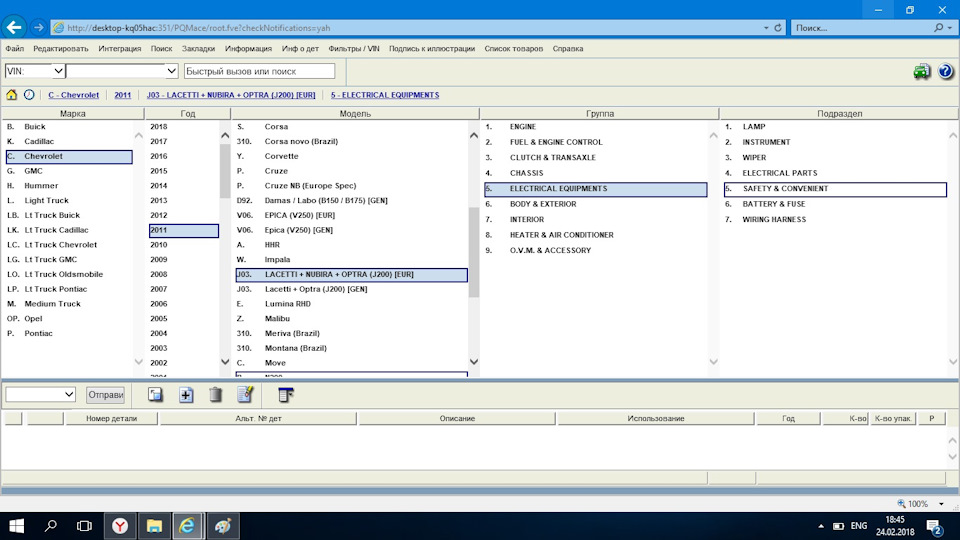Click the edit note pencil icon
Viewport: 960px width, 540px height.
tap(246, 395)
